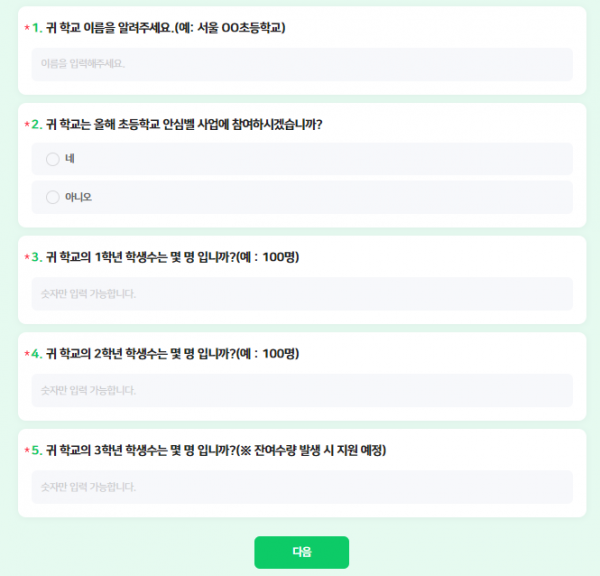Screen dimensions: 600x576
Task: Click question 5 title about 3학년 학생수
Action: coord(215,450)
